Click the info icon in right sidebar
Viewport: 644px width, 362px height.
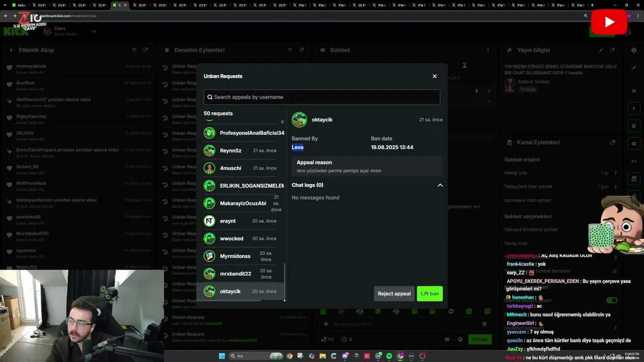pyautogui.click(x=634, y=50)
